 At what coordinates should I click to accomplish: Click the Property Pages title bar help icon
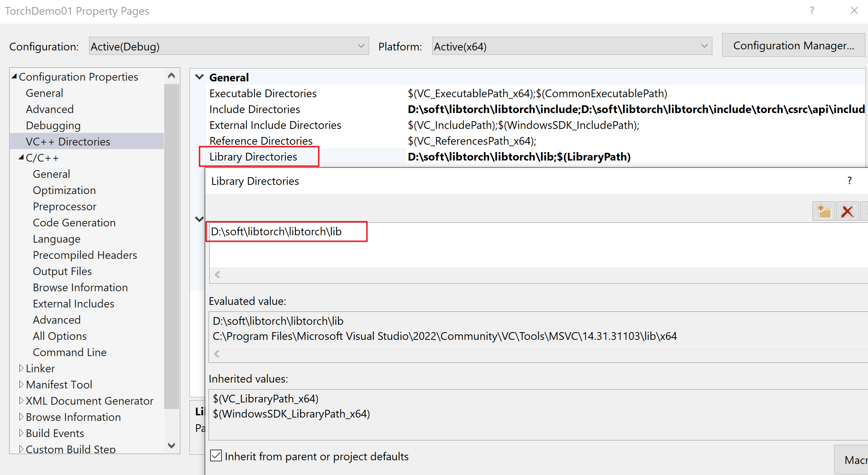click(812, 11)
